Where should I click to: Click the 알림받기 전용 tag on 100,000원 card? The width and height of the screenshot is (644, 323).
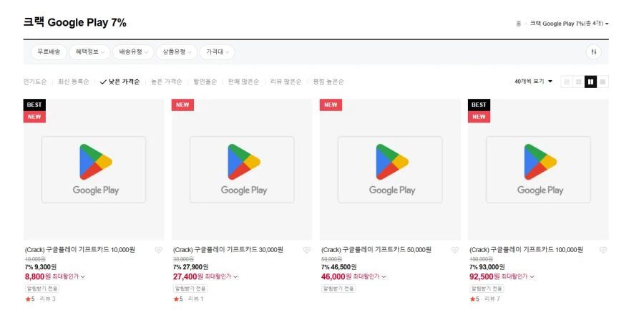tap(487, 289)
